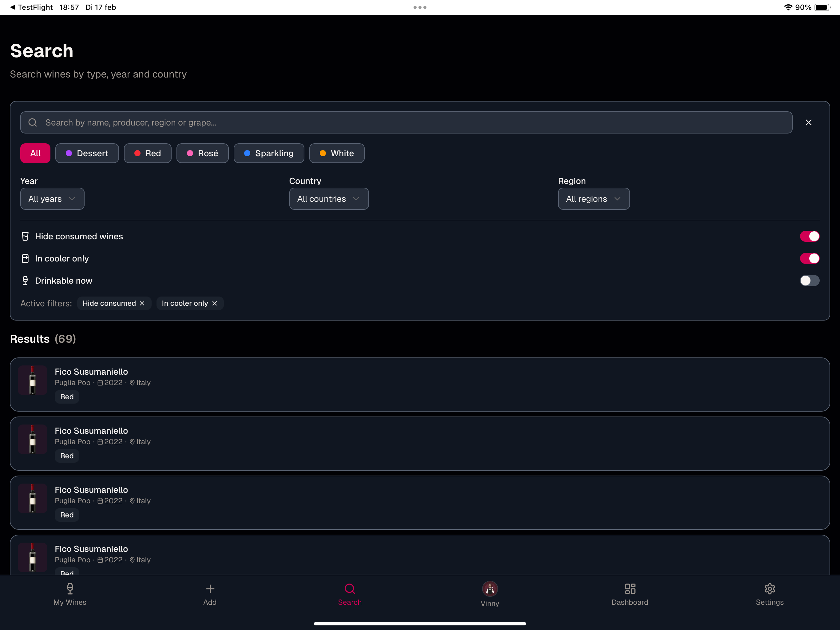840x630 pixels.
Task: Enable Drinkable now switch
Action: (x=810, y=281)
